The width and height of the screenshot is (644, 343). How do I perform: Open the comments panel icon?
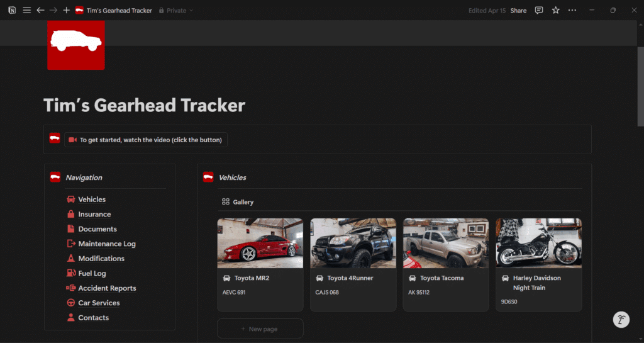pos(538,11)
